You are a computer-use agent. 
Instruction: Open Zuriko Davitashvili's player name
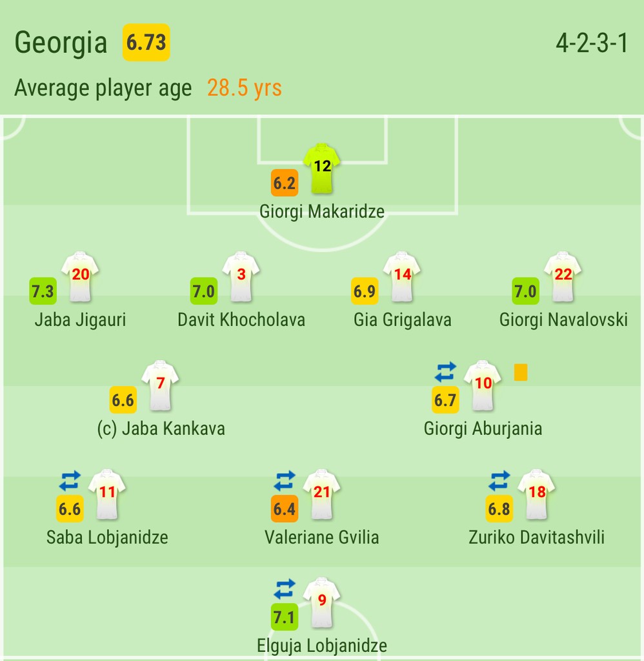pyautogui.click(x=536, y=538)
